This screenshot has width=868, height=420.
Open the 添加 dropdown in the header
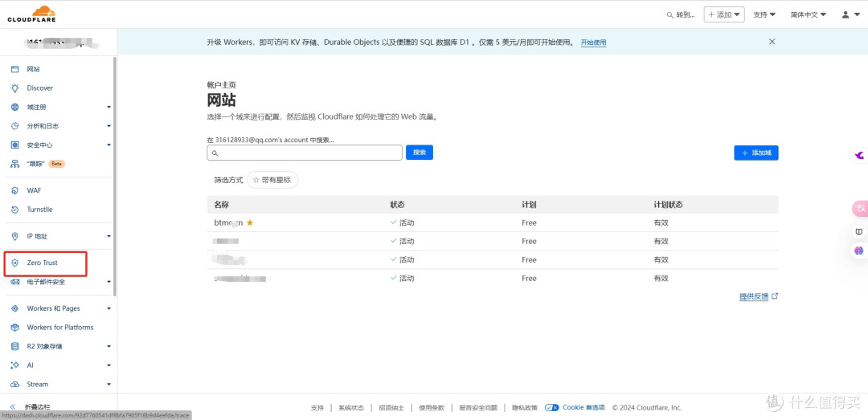[724, 15]
